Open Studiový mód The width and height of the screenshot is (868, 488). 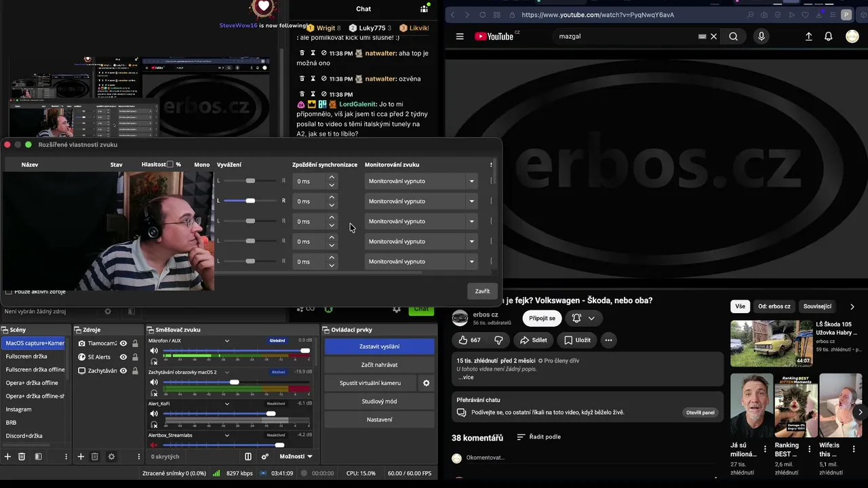(x=379, y=401)
